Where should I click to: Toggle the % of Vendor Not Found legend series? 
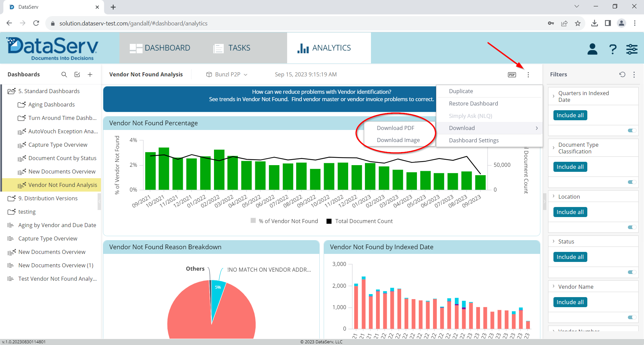pyautogui.click(x=284, y=221)
